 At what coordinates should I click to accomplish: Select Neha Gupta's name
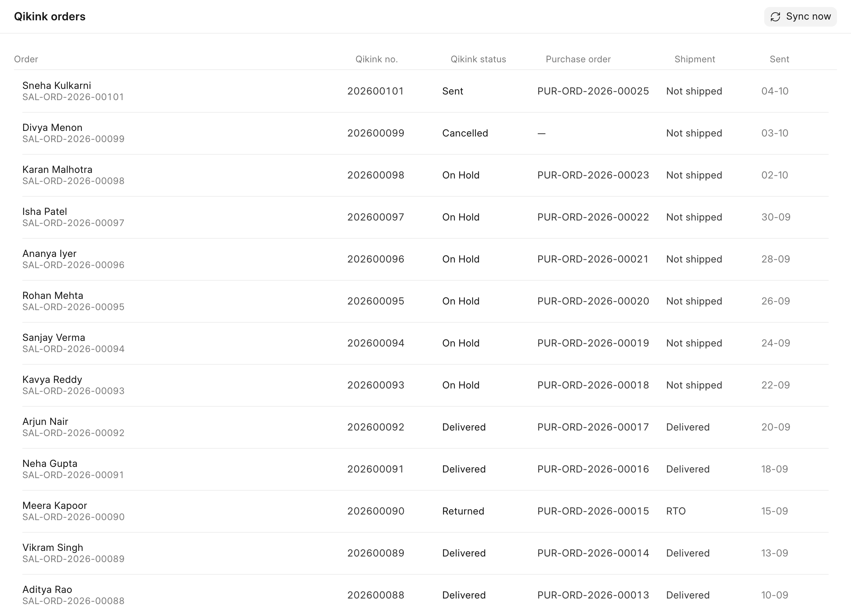tap(50, 464)
